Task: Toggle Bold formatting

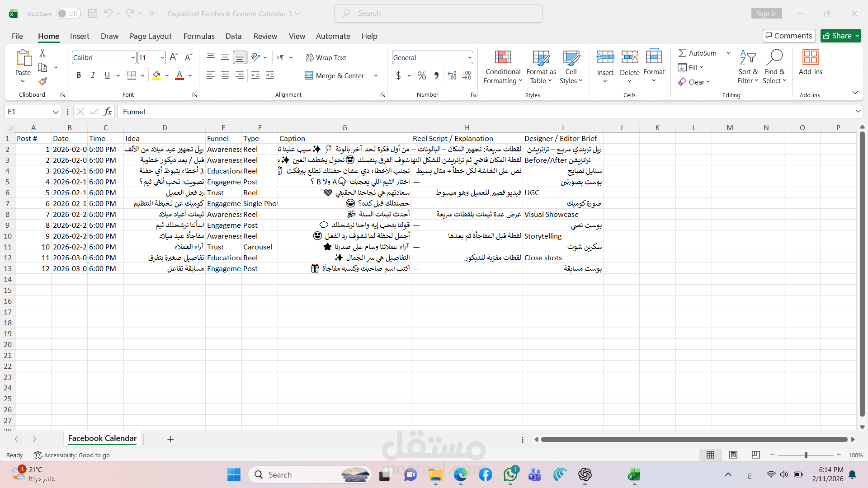Action: tap(79, 75)
